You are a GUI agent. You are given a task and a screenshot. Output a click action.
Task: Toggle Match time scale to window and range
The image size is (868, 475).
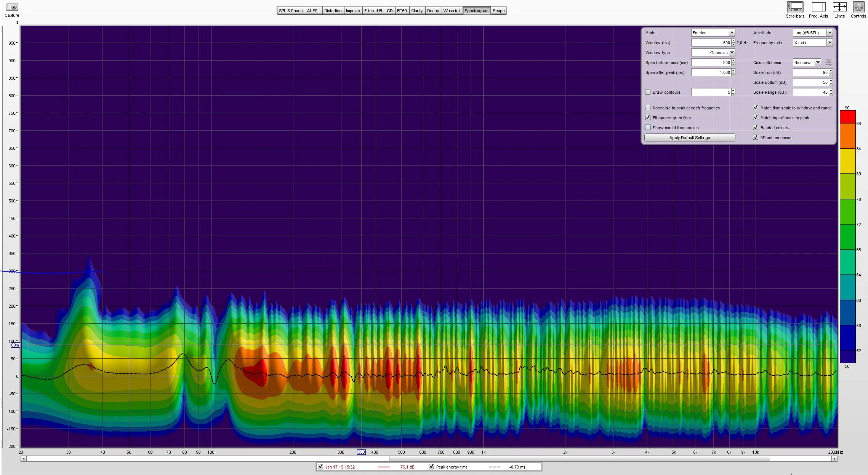click(x=756, y=108)
